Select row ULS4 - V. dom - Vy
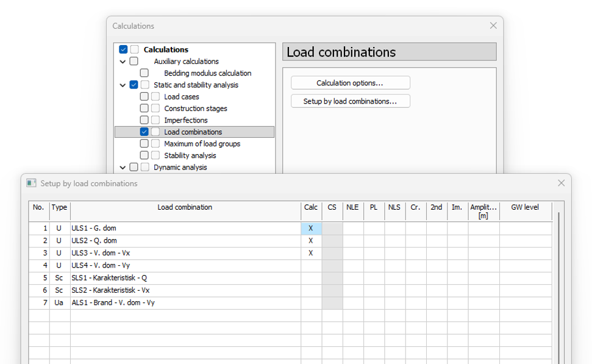Image resolution: width=592 pixels, height=364 pixels. (x=185, y=265)
